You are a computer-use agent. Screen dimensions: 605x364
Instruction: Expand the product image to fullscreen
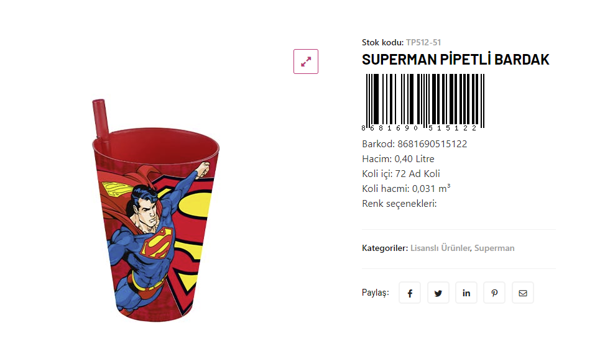[x=306, y=61]
